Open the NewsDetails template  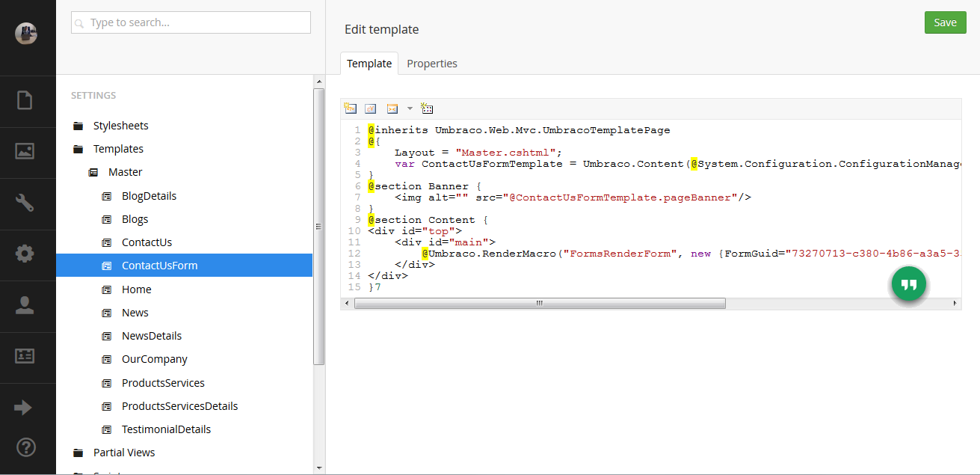[152, 336]
